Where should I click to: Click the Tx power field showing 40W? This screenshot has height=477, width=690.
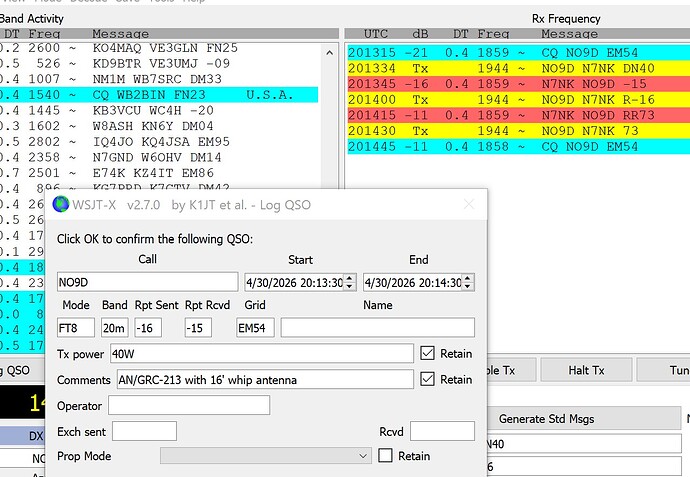coord(262,354)
